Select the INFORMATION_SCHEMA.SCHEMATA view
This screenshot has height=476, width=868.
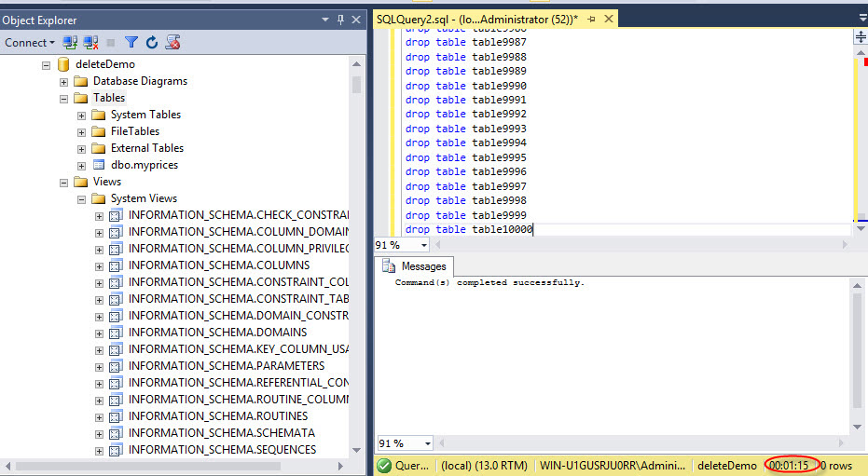tap(222, 433)
